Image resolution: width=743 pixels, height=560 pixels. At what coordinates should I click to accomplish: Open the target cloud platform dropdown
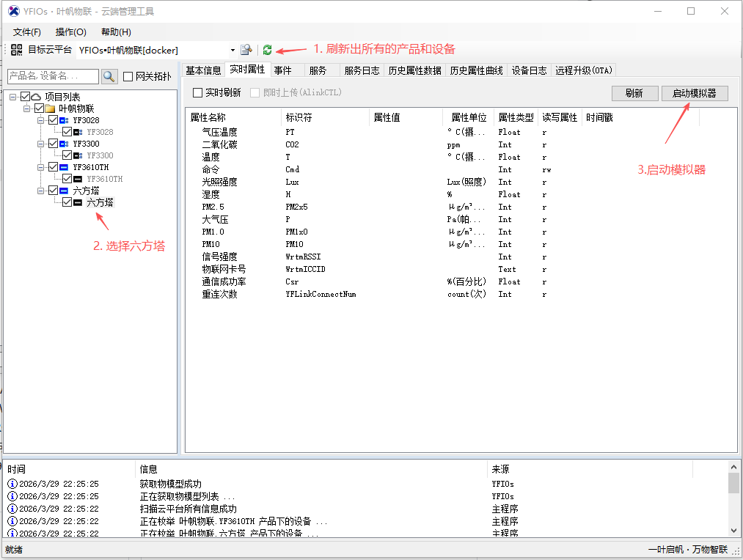(x=232, y=49)
